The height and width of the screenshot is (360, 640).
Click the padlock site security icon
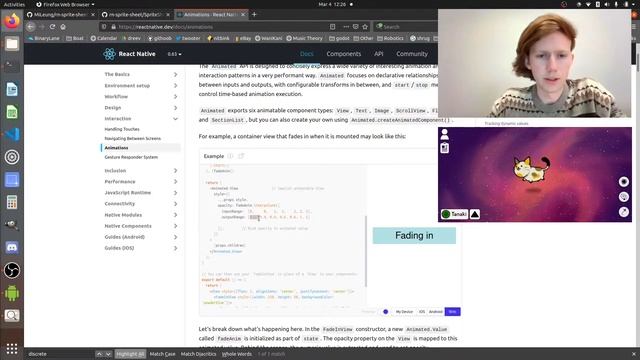pos(113,27)
